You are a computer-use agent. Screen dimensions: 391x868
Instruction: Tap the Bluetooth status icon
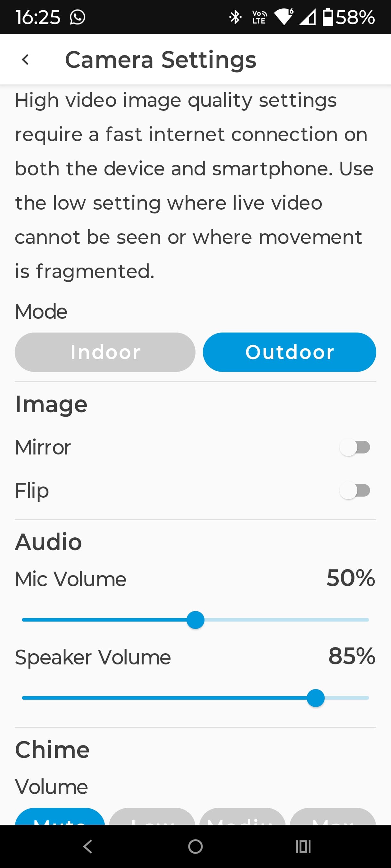tap(235, 17)
